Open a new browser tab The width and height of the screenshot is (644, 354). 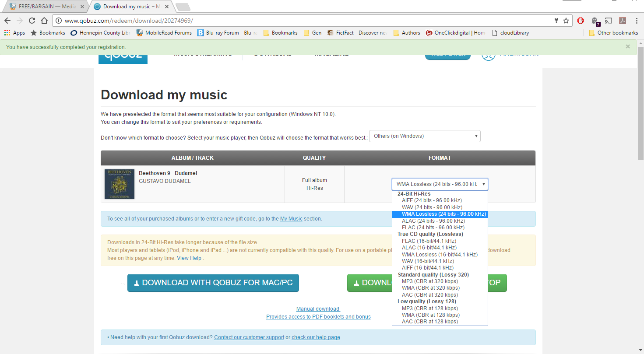(183, 7)
